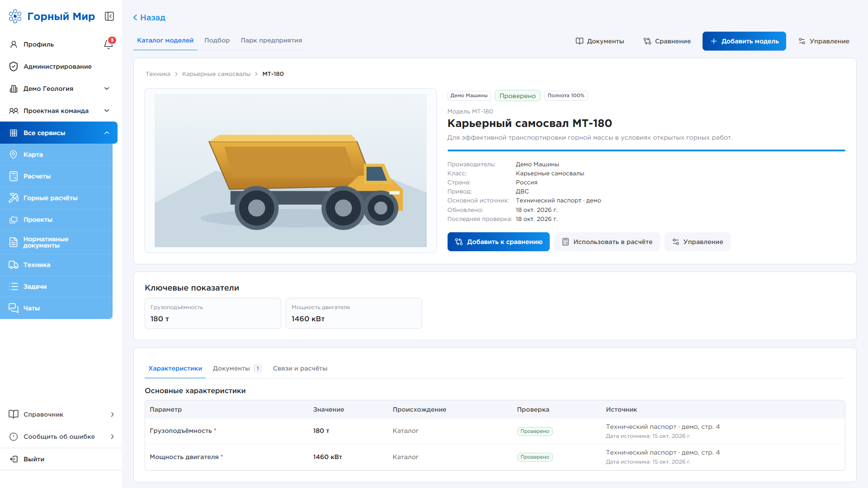
Task: Expand the Справочник submenu arrow
Action: (112, 414)
